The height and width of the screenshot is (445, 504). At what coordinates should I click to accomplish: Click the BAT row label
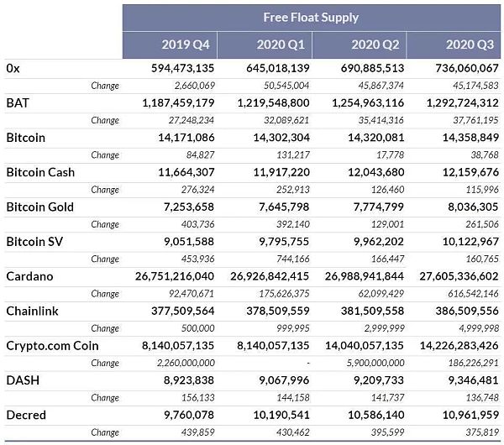(x=17, y=102)
